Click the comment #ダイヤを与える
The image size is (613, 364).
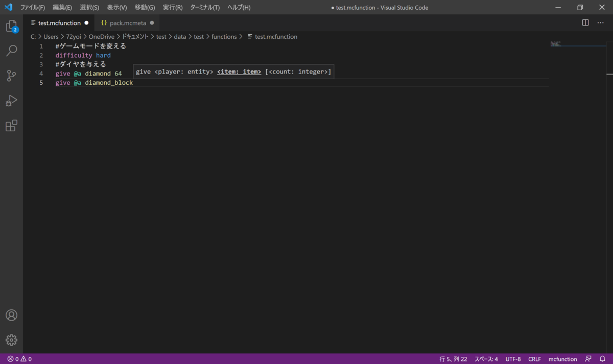click(81, 64)
